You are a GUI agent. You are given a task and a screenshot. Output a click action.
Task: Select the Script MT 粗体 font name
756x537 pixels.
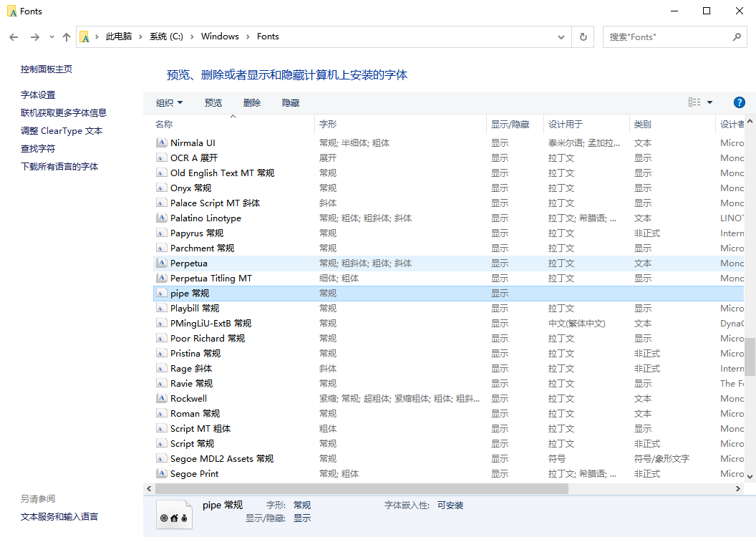(200, 429)
